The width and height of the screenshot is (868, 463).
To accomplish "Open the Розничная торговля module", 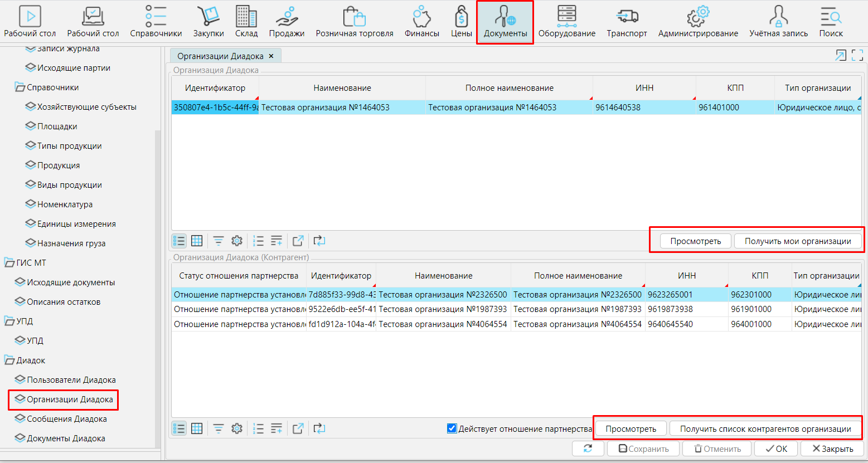I will point(354,22).
